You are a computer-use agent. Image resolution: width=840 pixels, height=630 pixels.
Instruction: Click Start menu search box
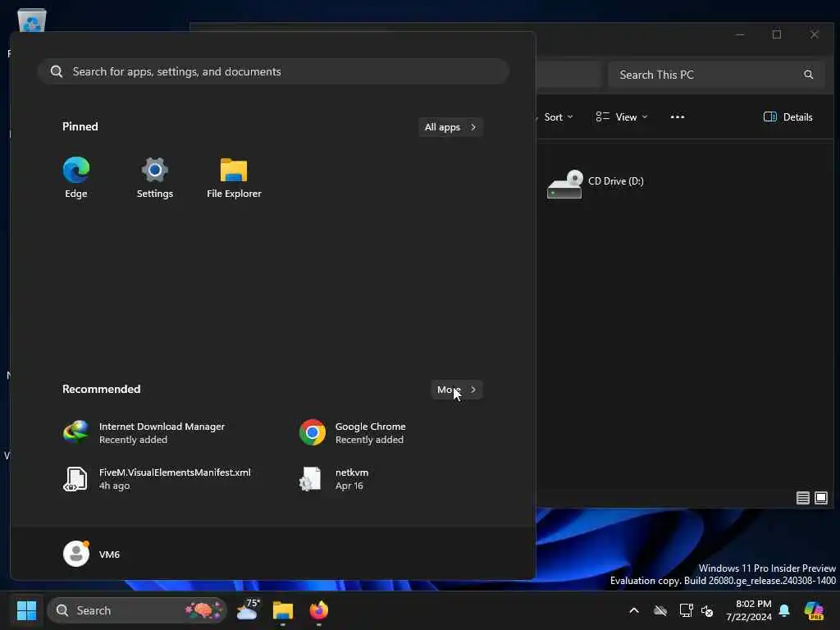click(273, 71)
